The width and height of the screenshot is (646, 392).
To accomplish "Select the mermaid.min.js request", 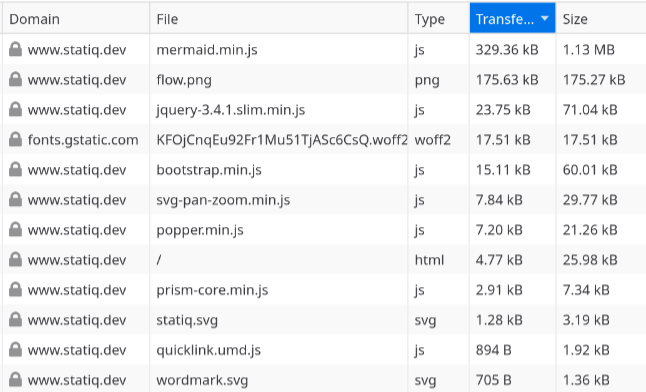I will (x=207, y=50).
